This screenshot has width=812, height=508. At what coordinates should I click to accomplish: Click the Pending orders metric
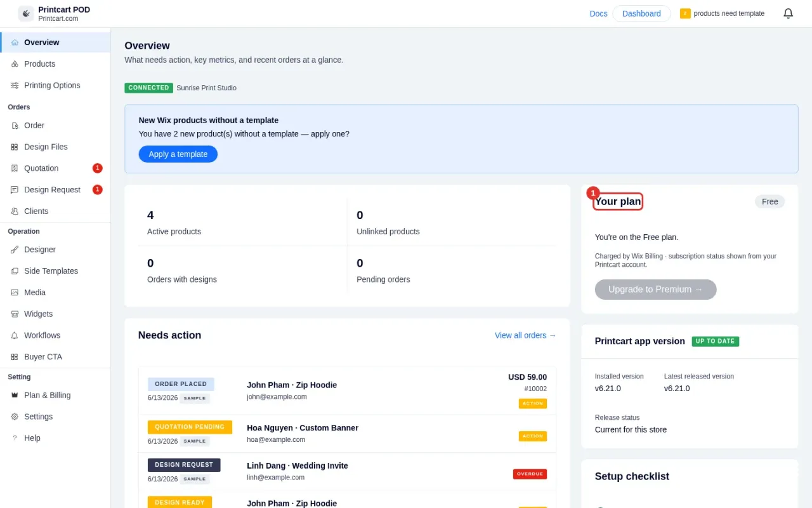click(452, 270)
